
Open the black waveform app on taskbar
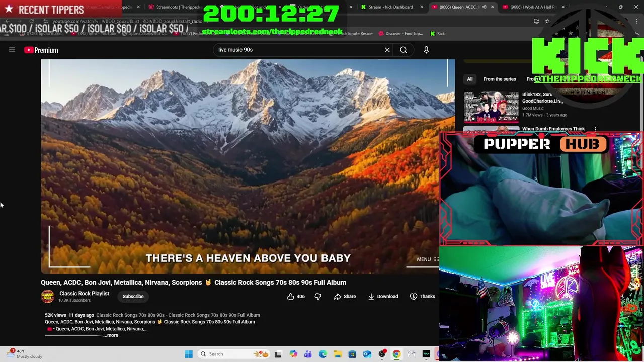[426, 354]
